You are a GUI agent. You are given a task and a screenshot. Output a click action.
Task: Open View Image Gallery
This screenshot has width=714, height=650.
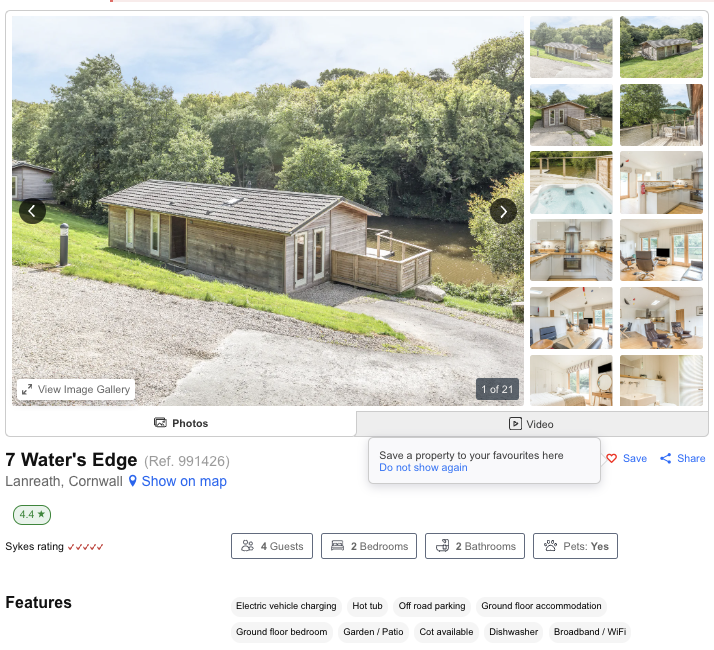(x=76, y=389)
